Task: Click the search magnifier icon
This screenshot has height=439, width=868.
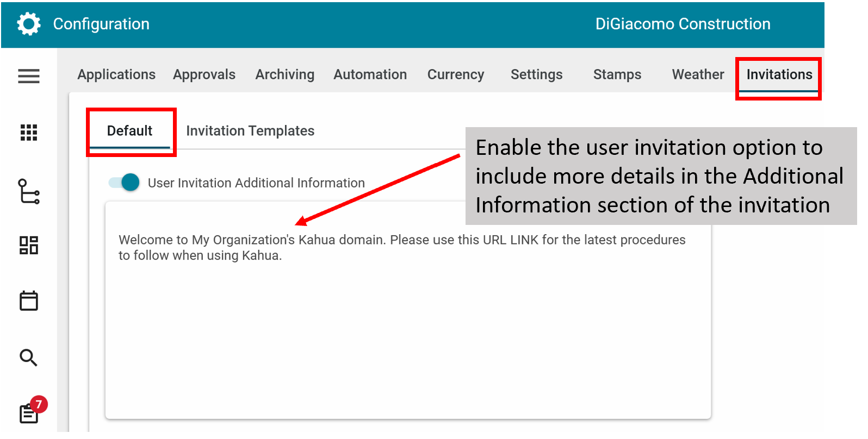Action: (x=28, y=358)
